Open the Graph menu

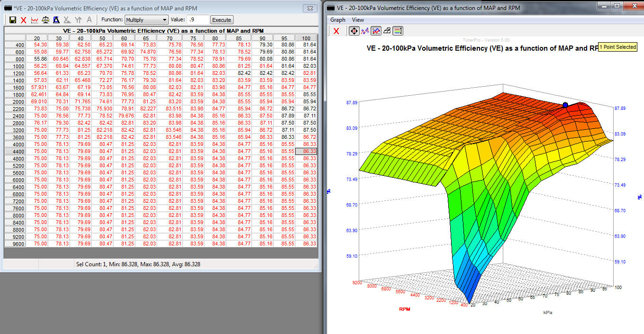pos(338,20)
